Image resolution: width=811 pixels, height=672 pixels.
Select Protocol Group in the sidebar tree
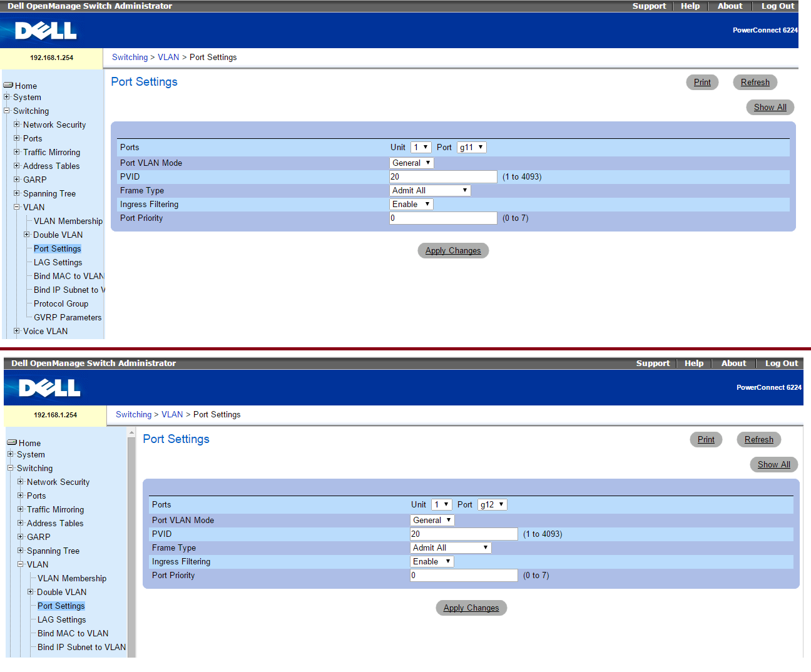[61, 303]
